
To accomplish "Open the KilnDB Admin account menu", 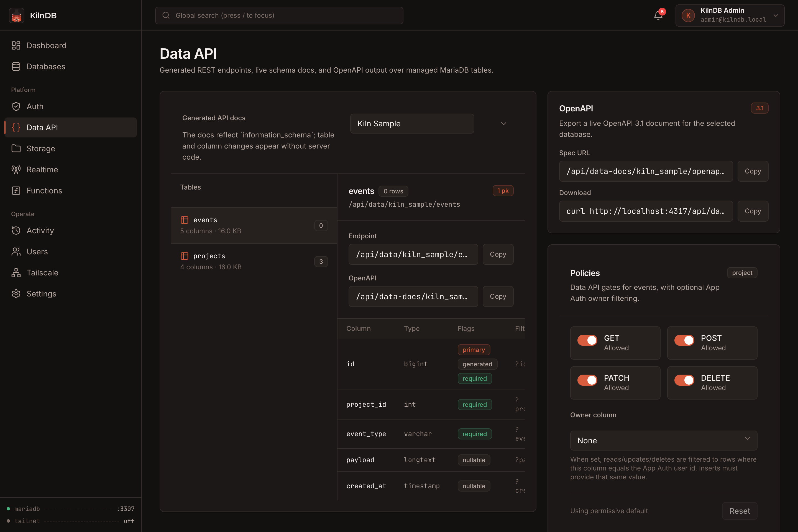I will tap(730, 16).
